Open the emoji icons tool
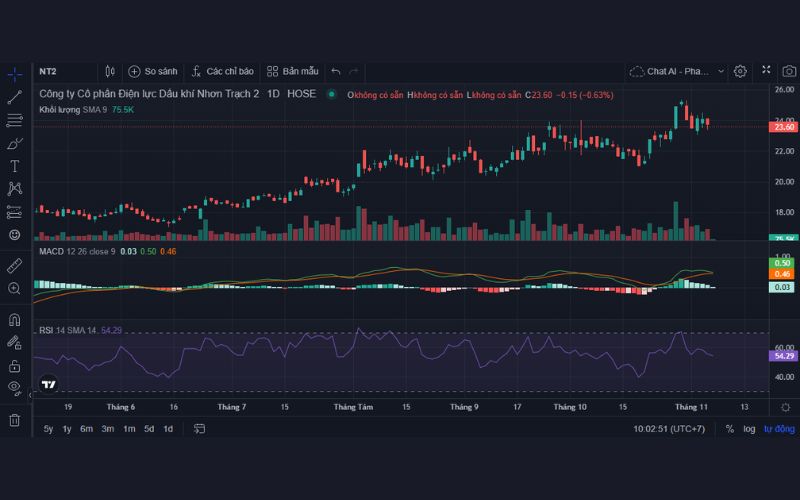This screenshot has width=800, height=500. coord(14,234)
